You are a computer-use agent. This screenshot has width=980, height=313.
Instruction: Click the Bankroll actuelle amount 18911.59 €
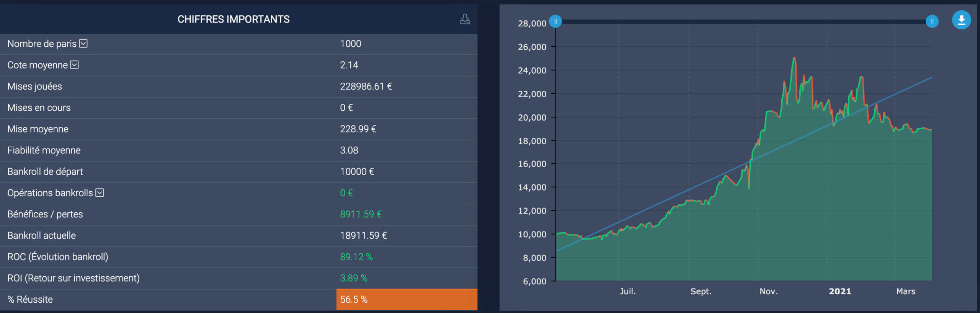pyautogui.click(x=363, y=235)
